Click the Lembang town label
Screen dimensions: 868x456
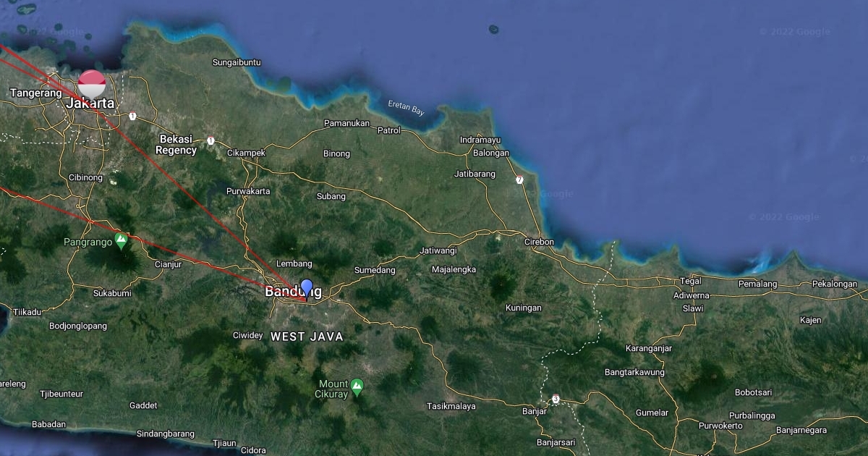pos(294,263)
